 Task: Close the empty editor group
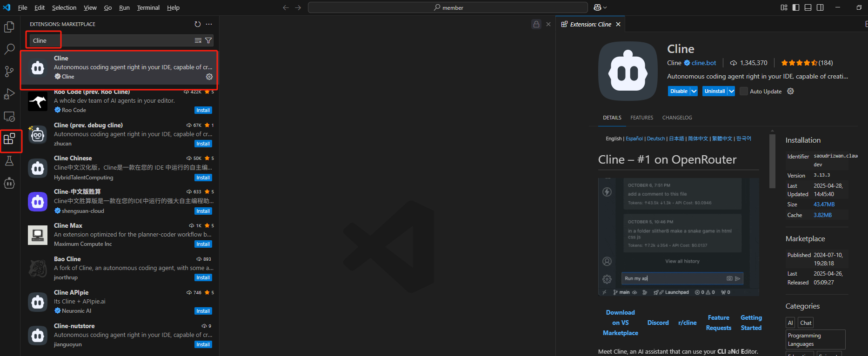(548, 24)
